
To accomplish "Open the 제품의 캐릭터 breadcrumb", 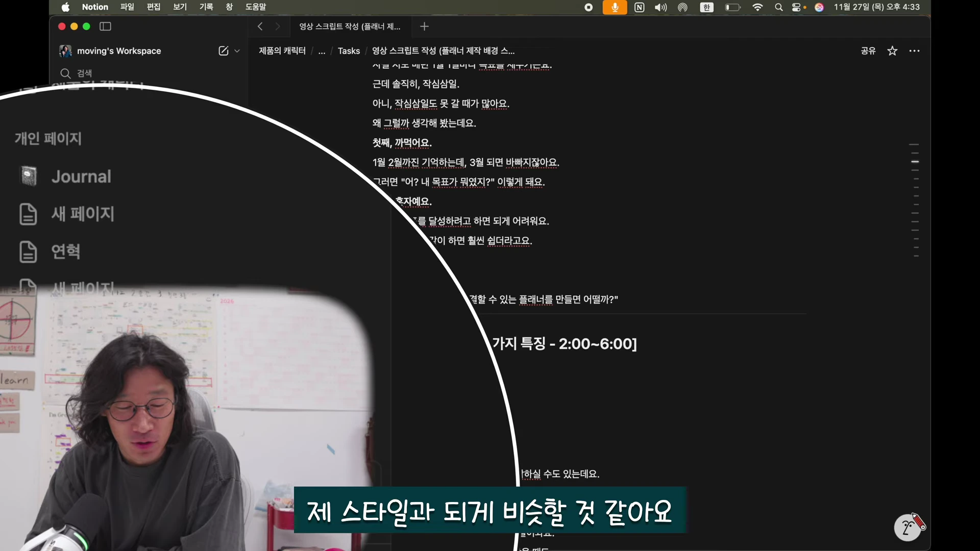I will coord(282,51).
